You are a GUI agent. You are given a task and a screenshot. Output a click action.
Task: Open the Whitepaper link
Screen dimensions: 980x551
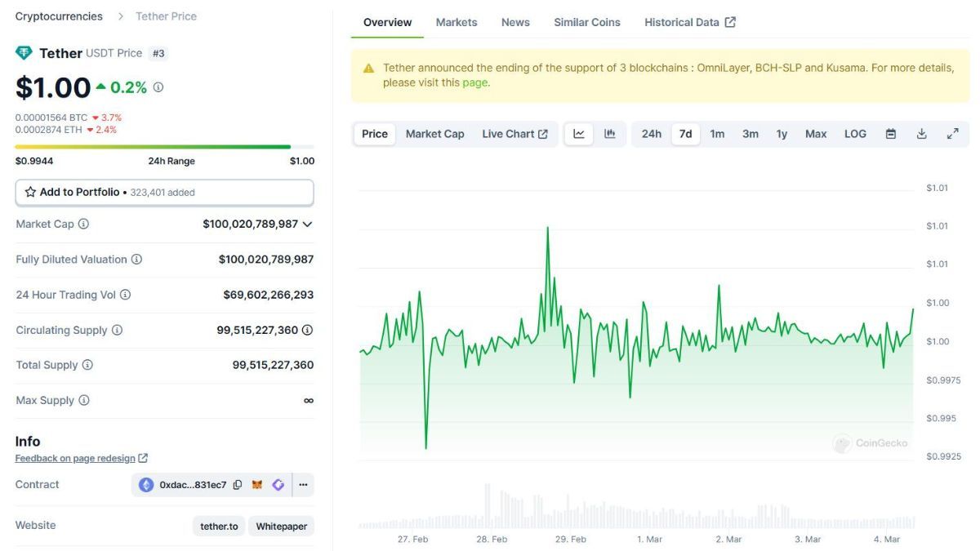[281, 527]
